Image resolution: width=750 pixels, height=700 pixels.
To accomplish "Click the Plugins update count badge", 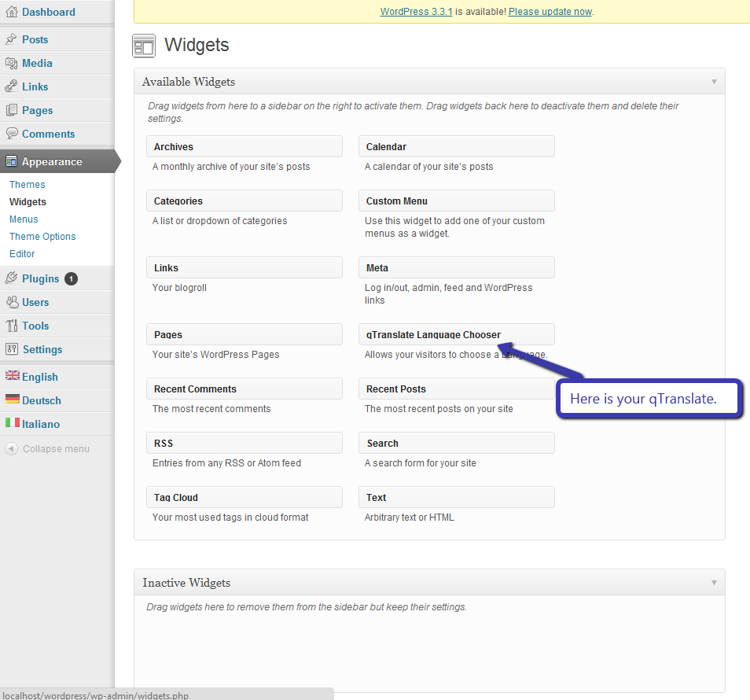I will coord(72,278).
